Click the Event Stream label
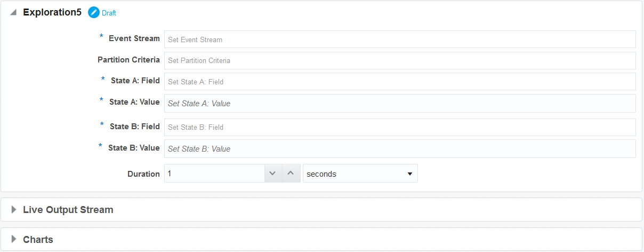 [134, 38]
